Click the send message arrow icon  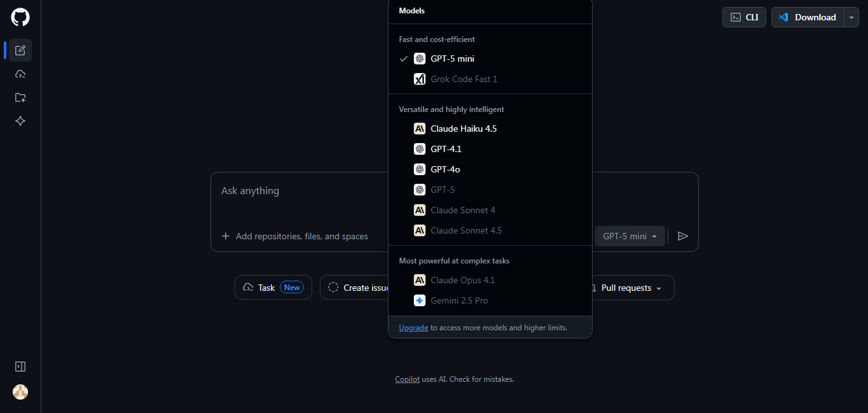coord(683,236)
